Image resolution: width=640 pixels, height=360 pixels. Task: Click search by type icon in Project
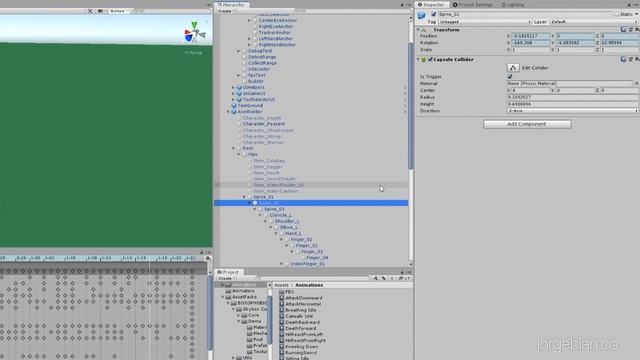click(x=376, y=278)
